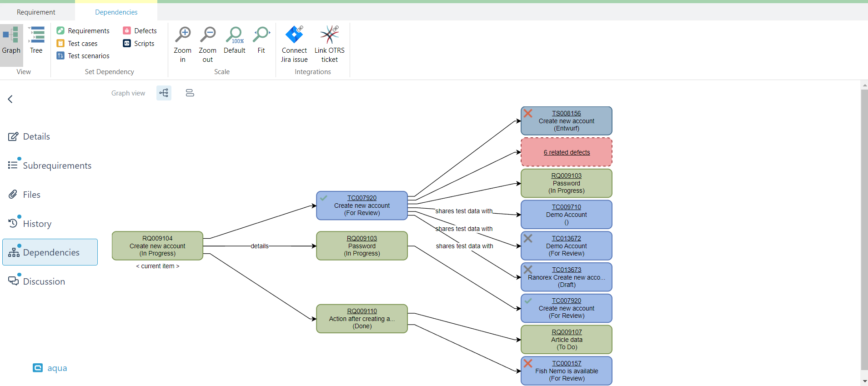The width and height of the screenshot is (868, 386).
Task: Click the Zoom in magnifier icon
Action: tap(183, 35)
